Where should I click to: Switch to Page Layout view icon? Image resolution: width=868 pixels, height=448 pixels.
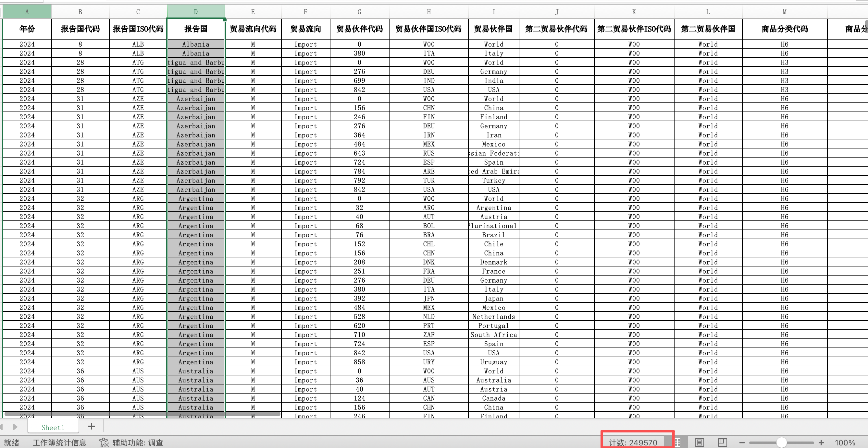[699, 442]
